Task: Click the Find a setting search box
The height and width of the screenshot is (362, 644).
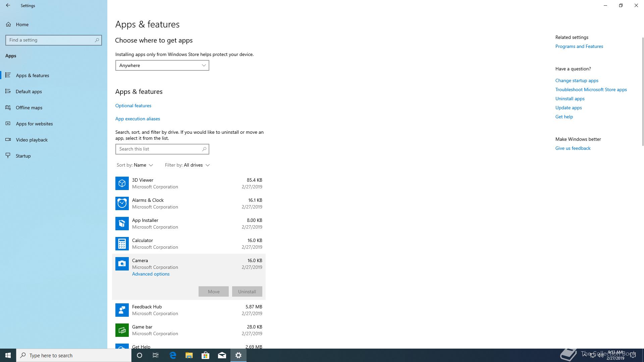Action: coord(54,40)
